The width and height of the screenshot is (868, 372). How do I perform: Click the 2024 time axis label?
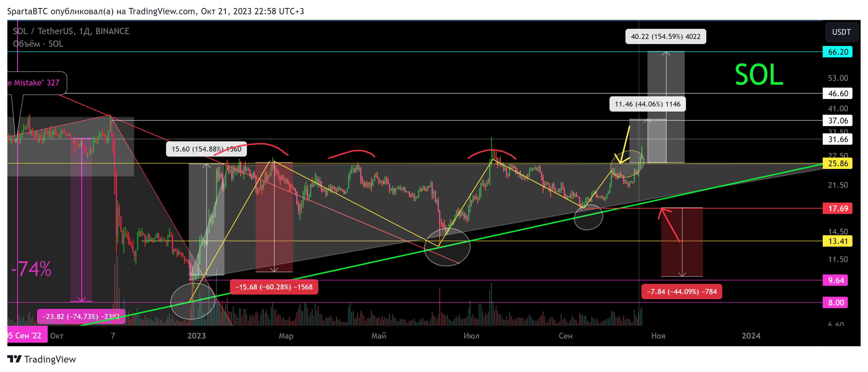pos(751,336)
